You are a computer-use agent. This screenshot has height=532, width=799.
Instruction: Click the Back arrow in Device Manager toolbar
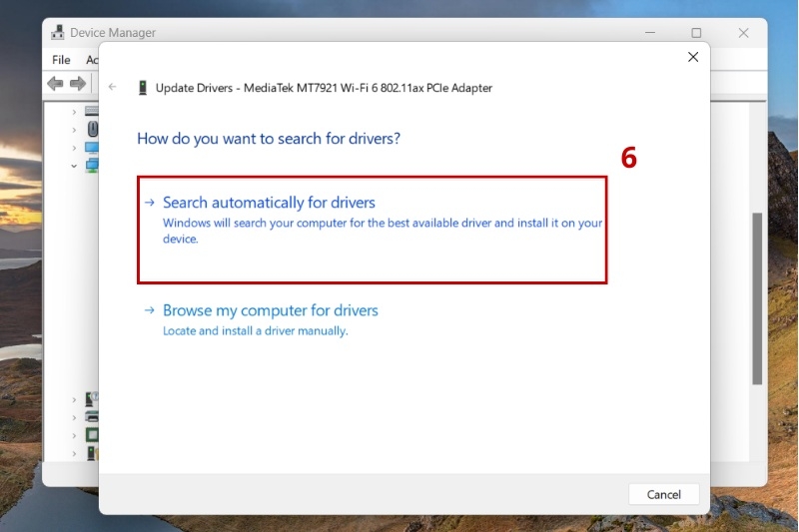pyautogui.click(x=55, y=83)
